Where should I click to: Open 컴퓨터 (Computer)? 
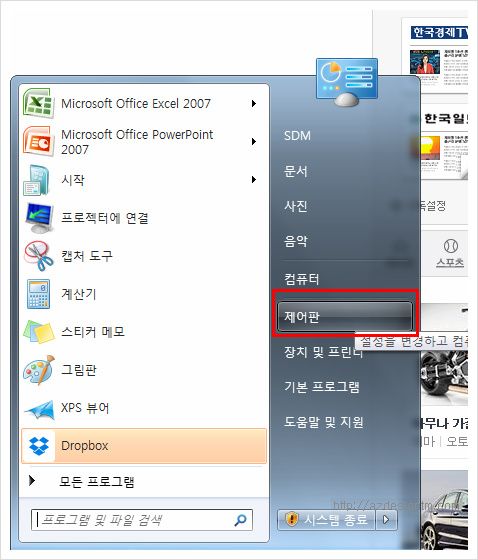(x=302, y=279)
